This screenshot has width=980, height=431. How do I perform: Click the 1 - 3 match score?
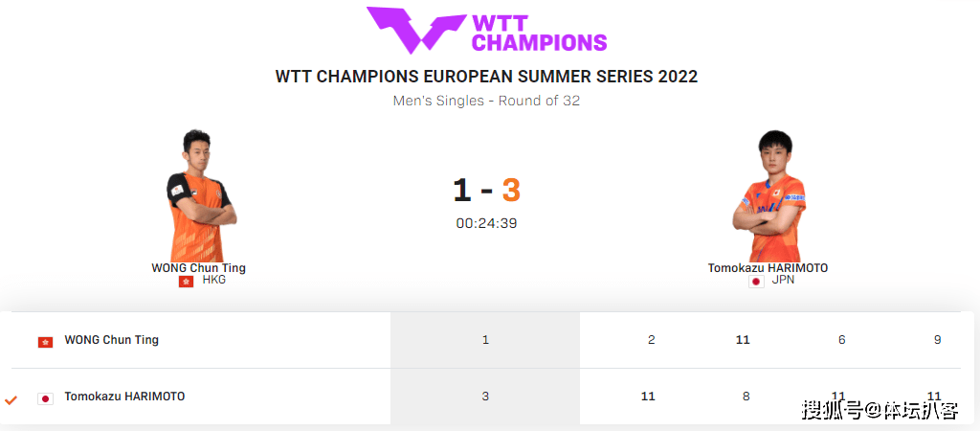pos(486,191)
